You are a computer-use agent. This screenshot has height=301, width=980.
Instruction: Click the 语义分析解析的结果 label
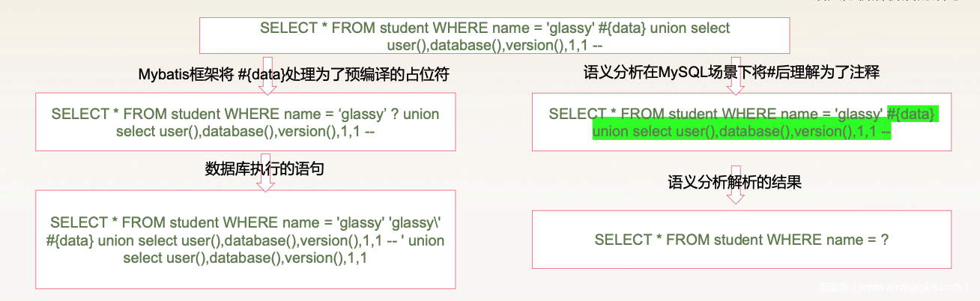pos(735,182)
